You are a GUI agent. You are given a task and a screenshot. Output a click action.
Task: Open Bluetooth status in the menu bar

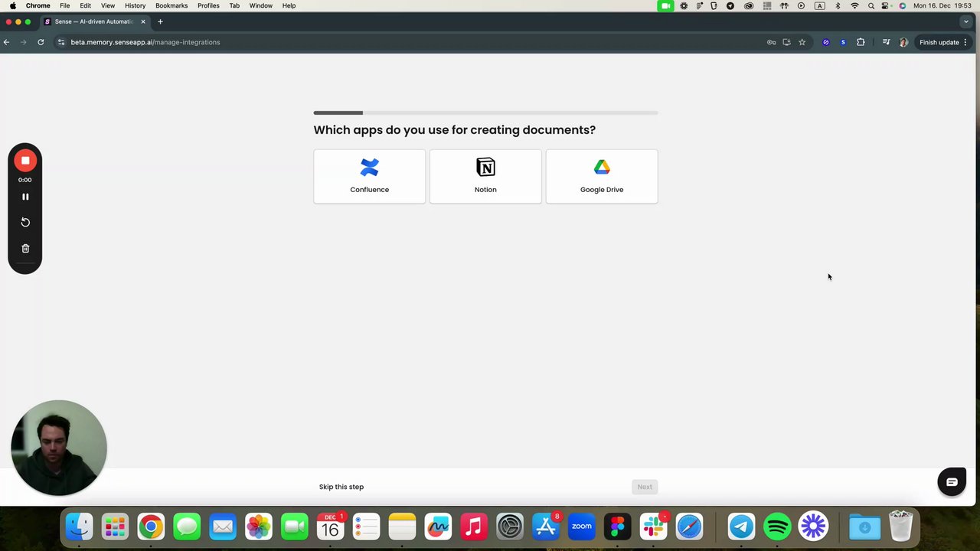(838, 5)
